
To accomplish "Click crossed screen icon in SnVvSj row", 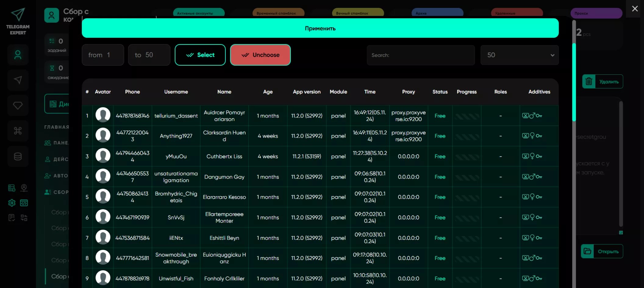I will 525,217.
